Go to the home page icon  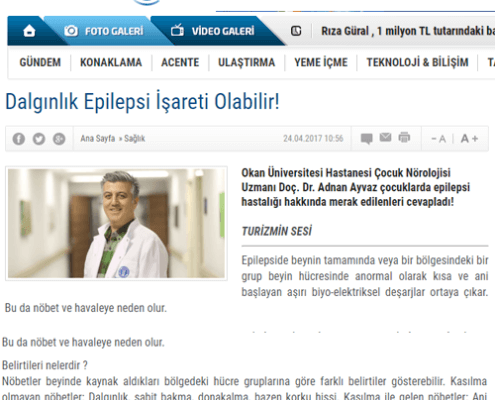[x=29, y=31]
